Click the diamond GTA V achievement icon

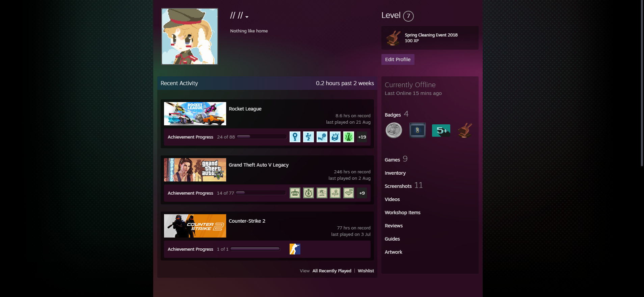point(349,193)
